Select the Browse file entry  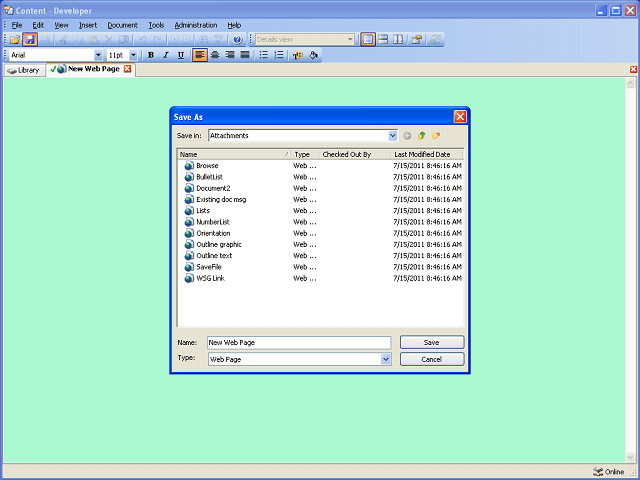(207, 166)
